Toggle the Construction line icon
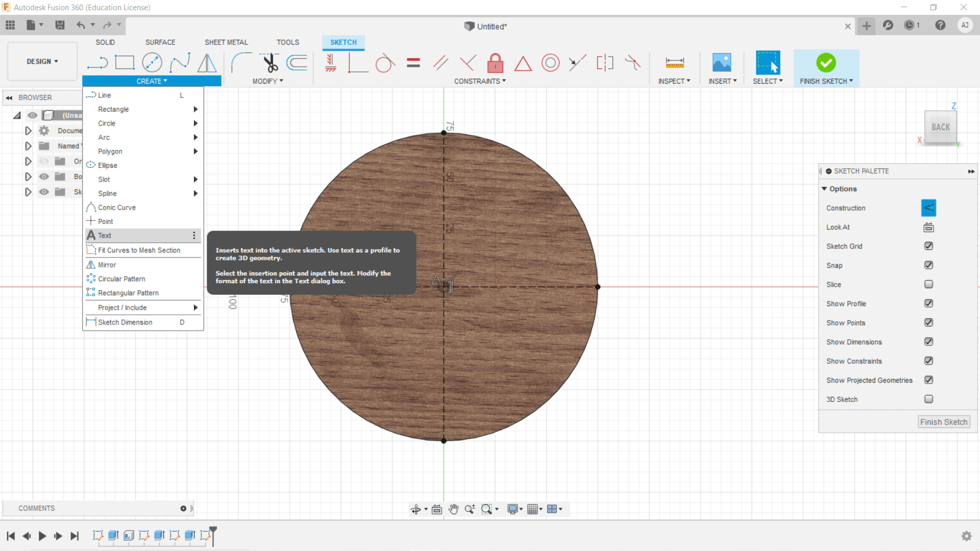This screenshot has height=551, width=980. point(928,208)
